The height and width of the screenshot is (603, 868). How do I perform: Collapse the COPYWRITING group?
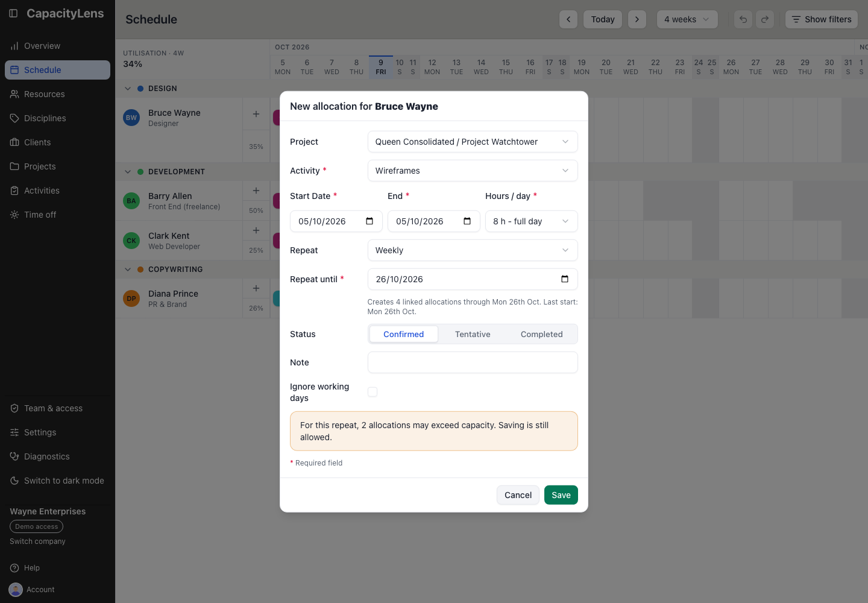128,270
